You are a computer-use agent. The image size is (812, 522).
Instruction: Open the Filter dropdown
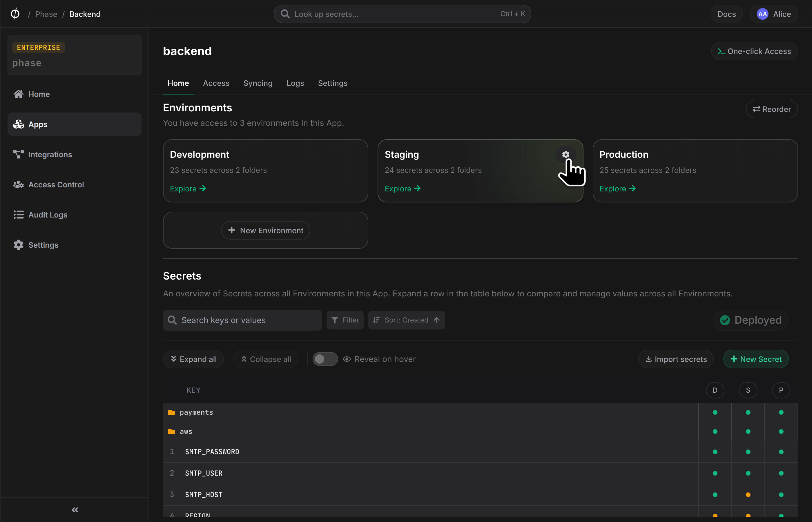[x=345, y=320]
